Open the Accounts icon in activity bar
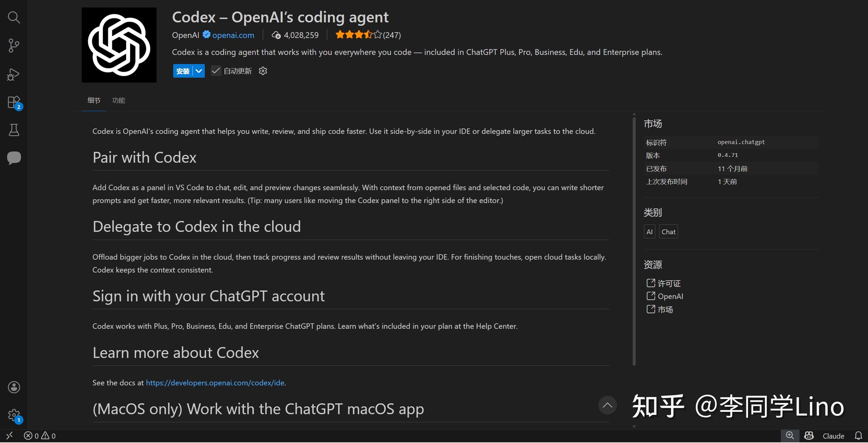This screenshot has width=868, height=443. point(14,387)
